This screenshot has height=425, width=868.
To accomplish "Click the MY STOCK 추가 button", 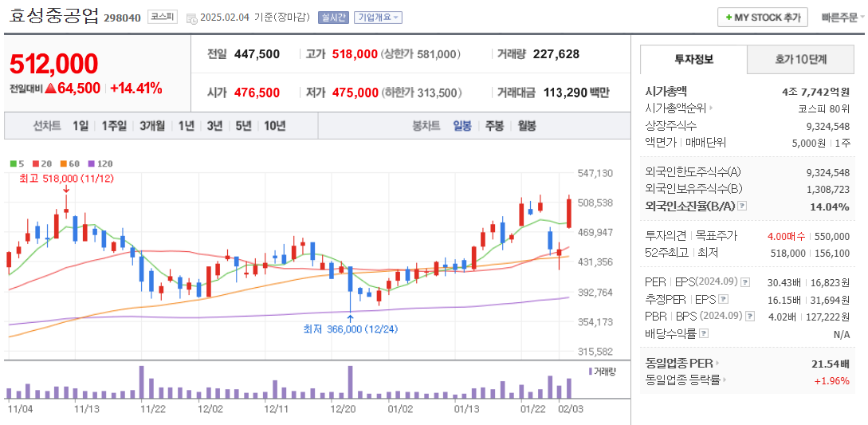I will pyautogui.click(x=763, y=18).
